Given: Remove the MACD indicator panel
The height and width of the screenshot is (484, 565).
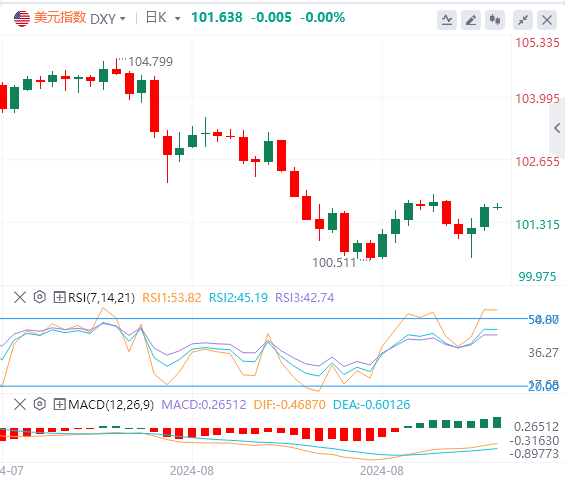Looking at the screenshot, I should click(x=20, y=404).
